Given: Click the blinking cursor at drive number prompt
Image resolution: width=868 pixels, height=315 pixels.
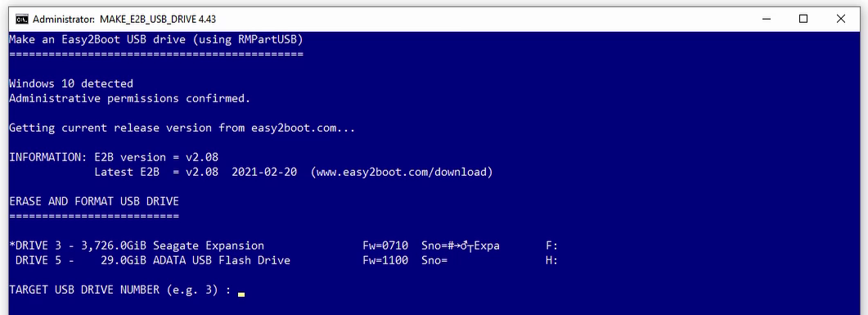Looking at the screenshot, I should pos(241,295).
